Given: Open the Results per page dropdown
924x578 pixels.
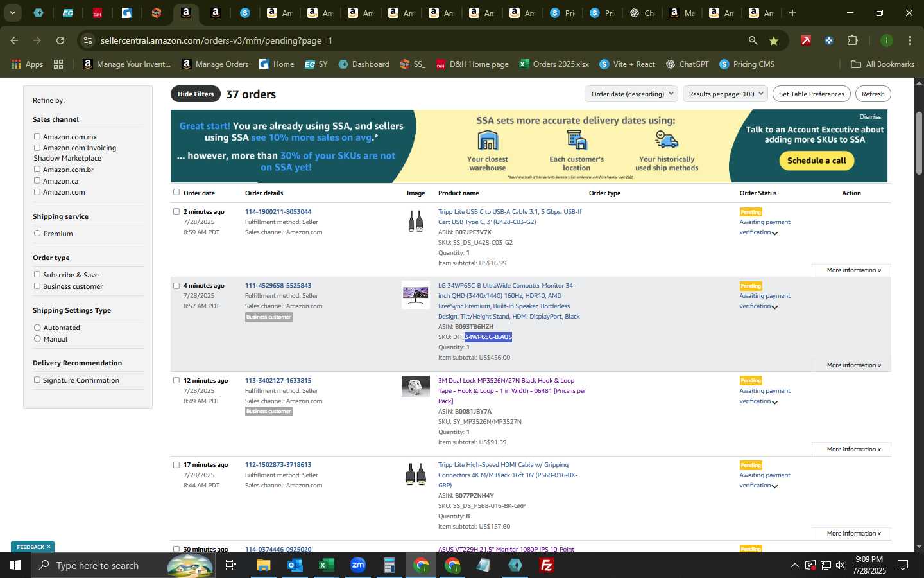Looking at the screenshot, I should coord(726,94).
